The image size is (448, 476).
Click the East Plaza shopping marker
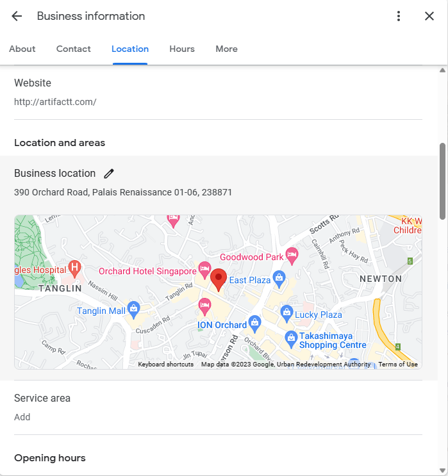(x=279, y=279)
